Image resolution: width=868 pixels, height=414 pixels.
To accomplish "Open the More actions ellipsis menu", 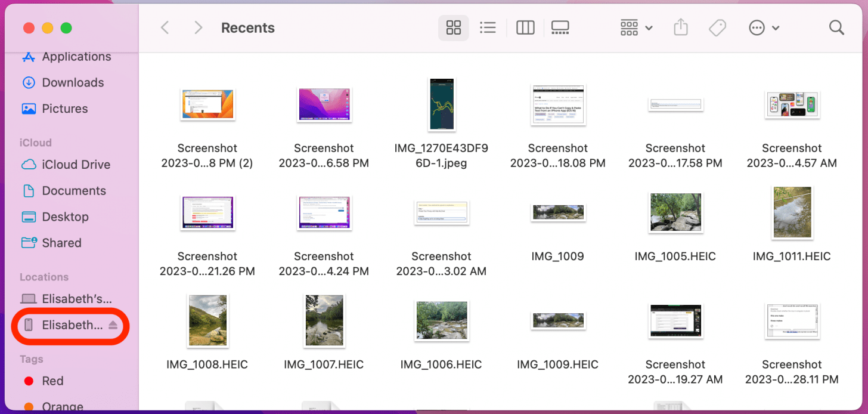I will click(764, 27).
